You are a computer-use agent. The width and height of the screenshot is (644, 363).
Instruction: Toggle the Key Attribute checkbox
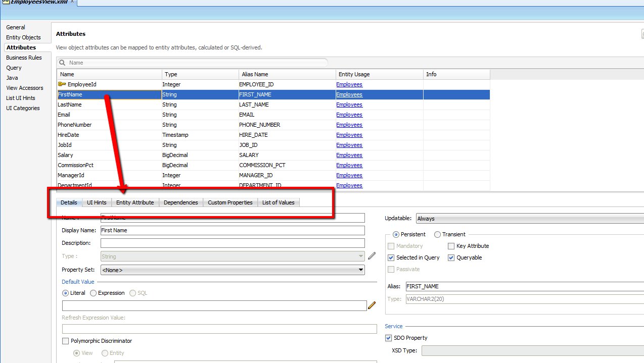pyautogui.click(x=451, y=246)
